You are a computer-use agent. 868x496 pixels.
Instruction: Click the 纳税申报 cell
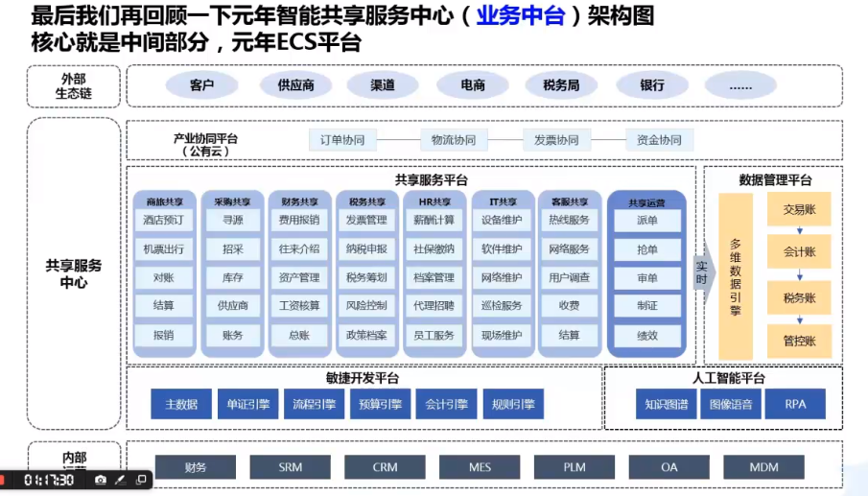[366, 249]
